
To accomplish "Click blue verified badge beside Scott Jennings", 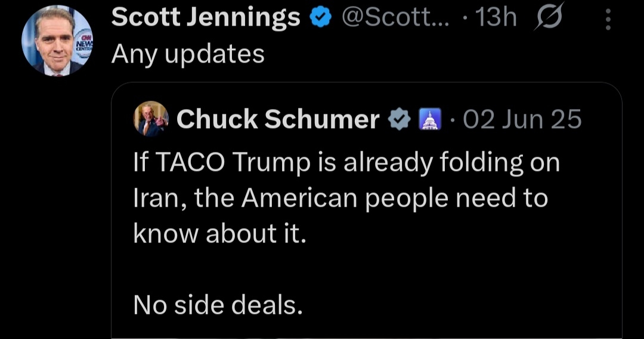I will coord(321,19).
